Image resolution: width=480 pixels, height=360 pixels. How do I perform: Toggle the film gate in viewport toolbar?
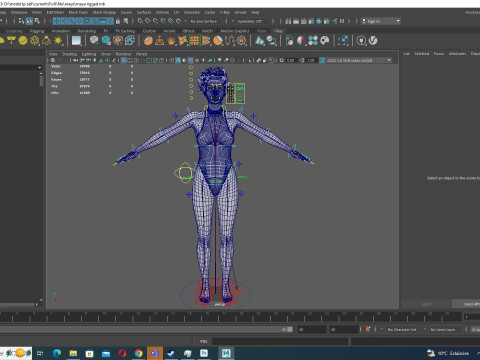coord(130,60)
